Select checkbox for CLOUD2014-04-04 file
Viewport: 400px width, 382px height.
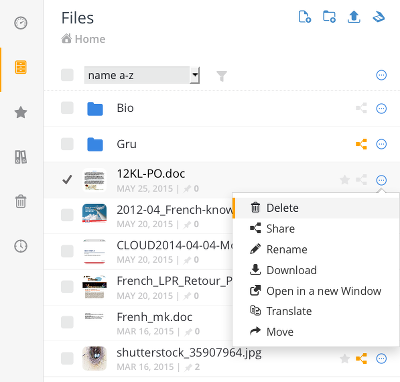tap(67, 251)
